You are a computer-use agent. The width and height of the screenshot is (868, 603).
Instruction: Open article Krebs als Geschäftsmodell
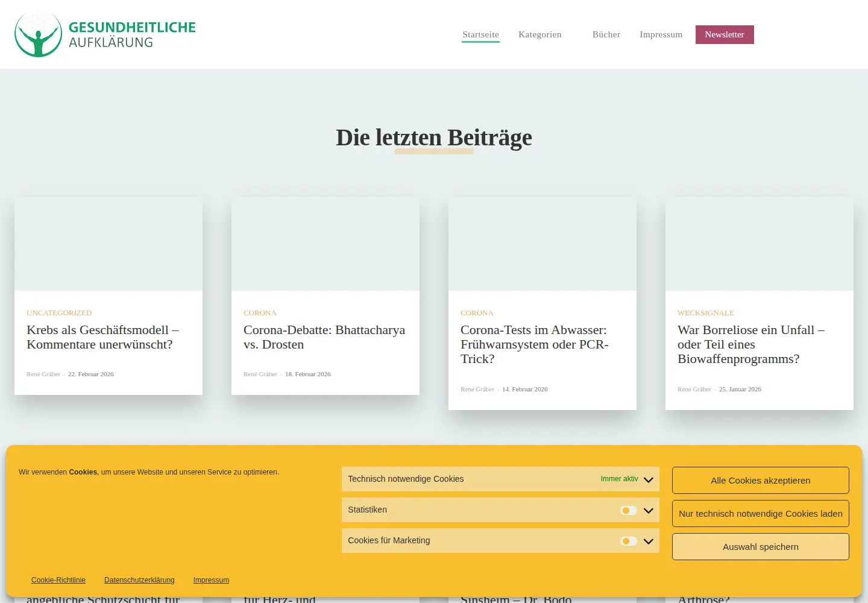[x=102, y=337]
